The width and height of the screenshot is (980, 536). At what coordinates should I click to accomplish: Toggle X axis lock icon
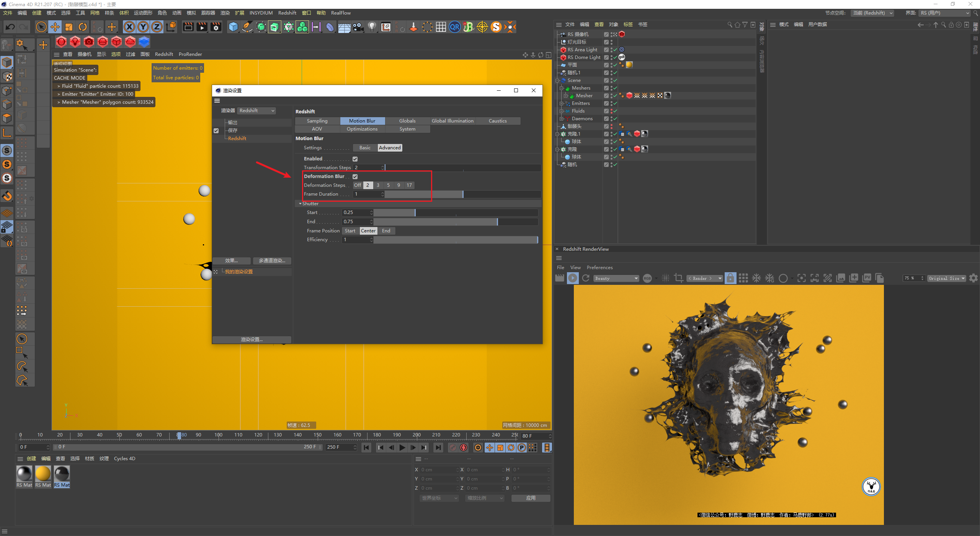(129, 27)
